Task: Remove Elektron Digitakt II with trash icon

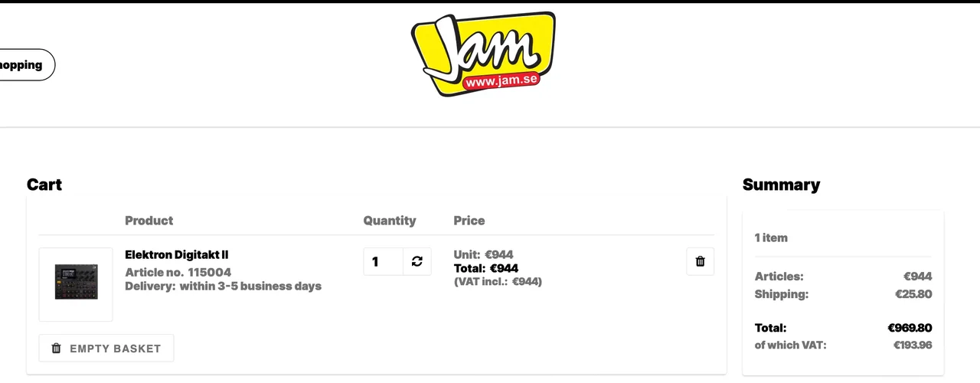Action: pos(700,261)
